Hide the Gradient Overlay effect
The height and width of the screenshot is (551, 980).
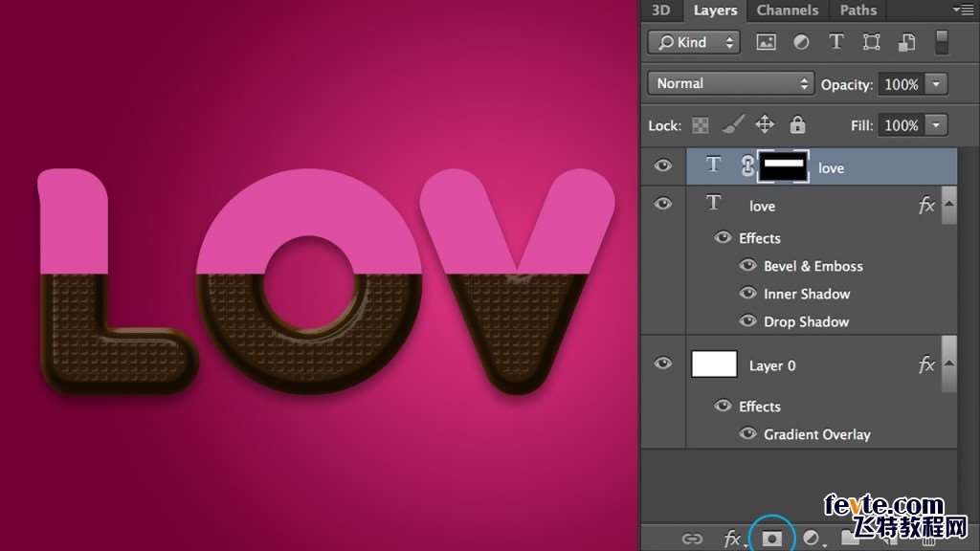click(x=747, y=433)
